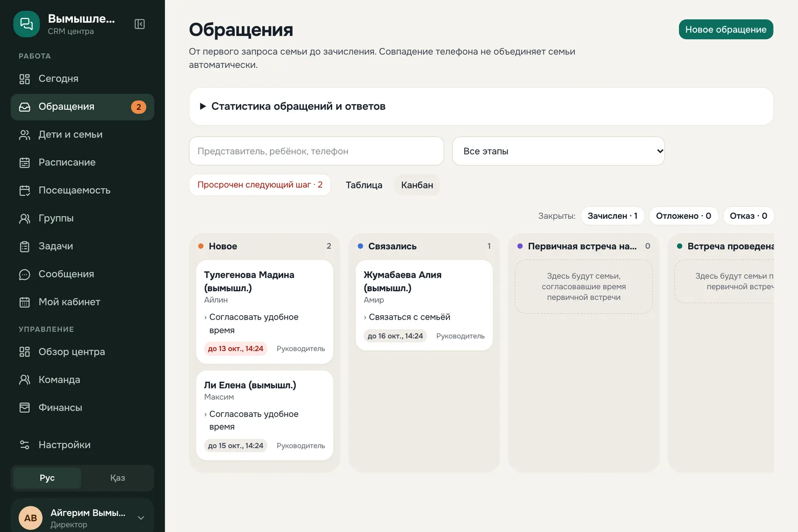
Task: Click the Обзор центра grid icon
Action: [x=24, y=352]
